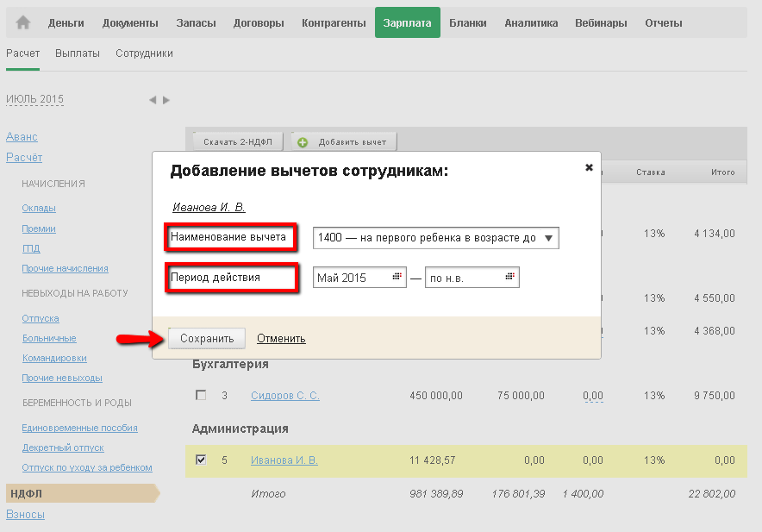Select the Зарплата menu tab
The image size is (762, 532).
(x=407, y=22)
